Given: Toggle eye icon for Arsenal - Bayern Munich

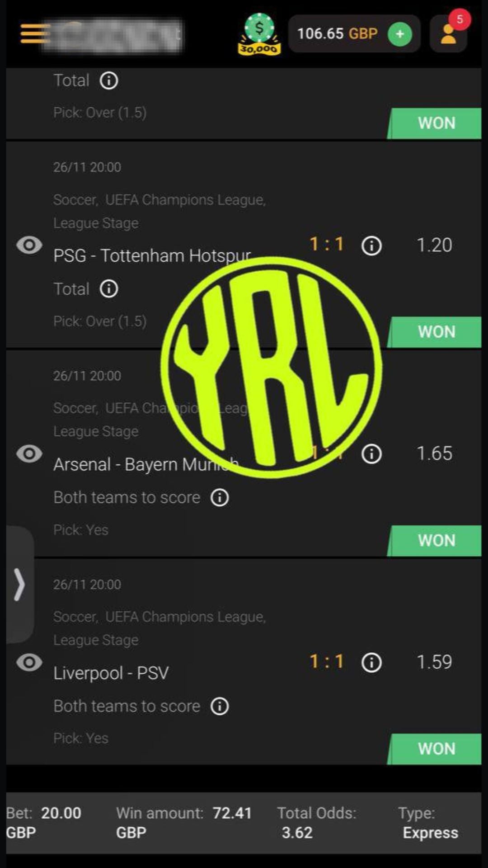Looking at the screenshot, I should (x=29, y=454).
